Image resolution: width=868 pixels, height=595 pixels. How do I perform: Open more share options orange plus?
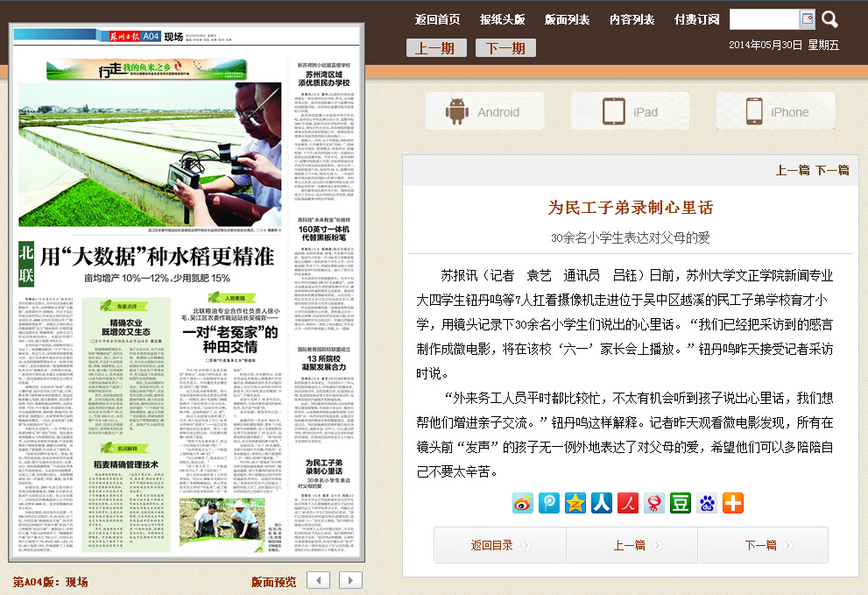733,503
